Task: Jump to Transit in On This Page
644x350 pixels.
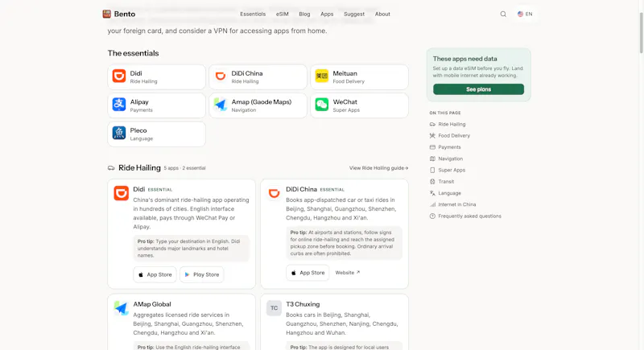Action: point(446,182)
